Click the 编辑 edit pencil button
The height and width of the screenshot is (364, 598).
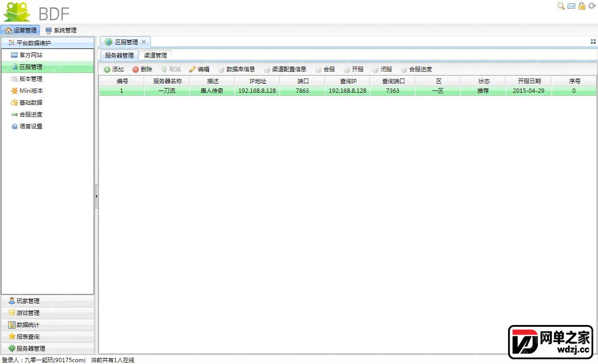199,69
